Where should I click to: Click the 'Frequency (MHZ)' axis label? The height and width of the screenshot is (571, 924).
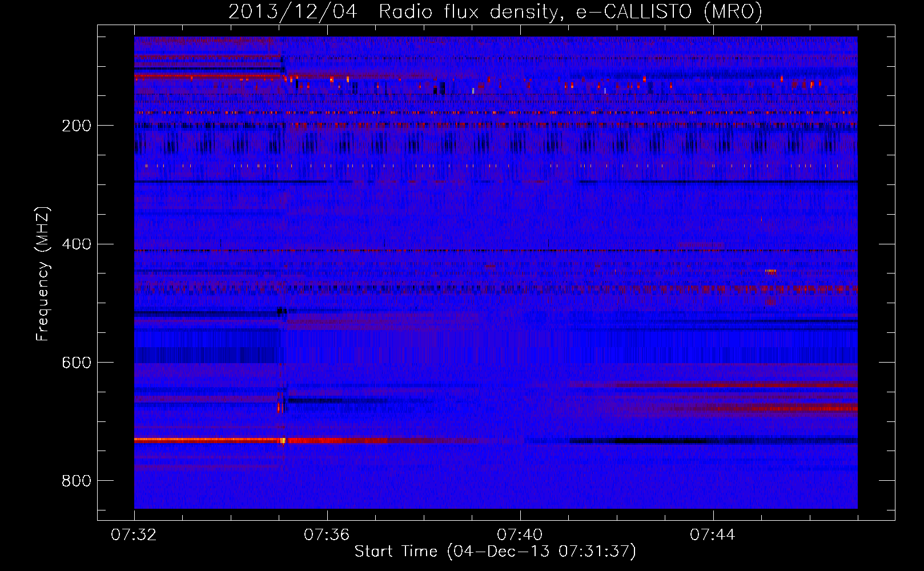click(x=43, y=274)
